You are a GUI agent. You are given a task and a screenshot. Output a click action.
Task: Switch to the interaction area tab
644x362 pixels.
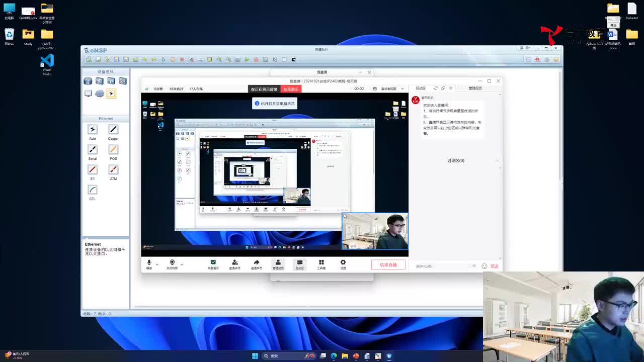point(421,88)
